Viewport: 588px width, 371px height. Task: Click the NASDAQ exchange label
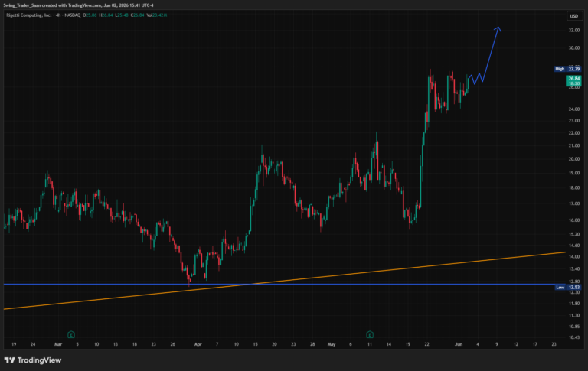pos(72,15)
